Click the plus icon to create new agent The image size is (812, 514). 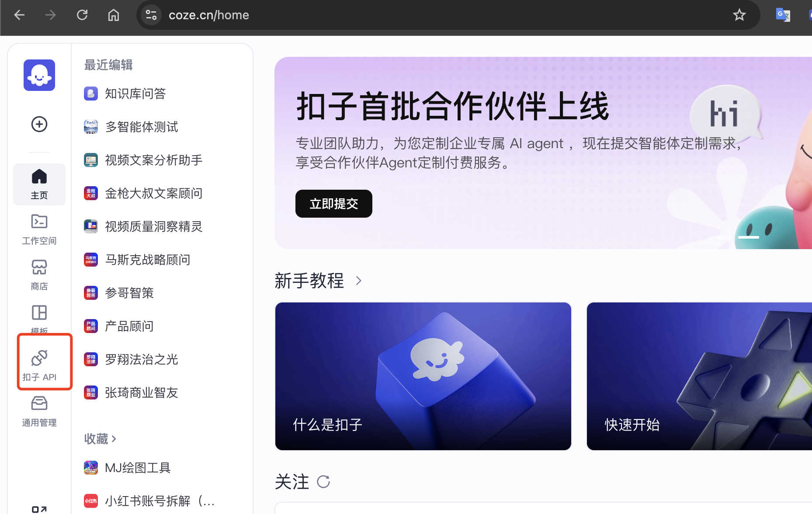click(39, 124)
